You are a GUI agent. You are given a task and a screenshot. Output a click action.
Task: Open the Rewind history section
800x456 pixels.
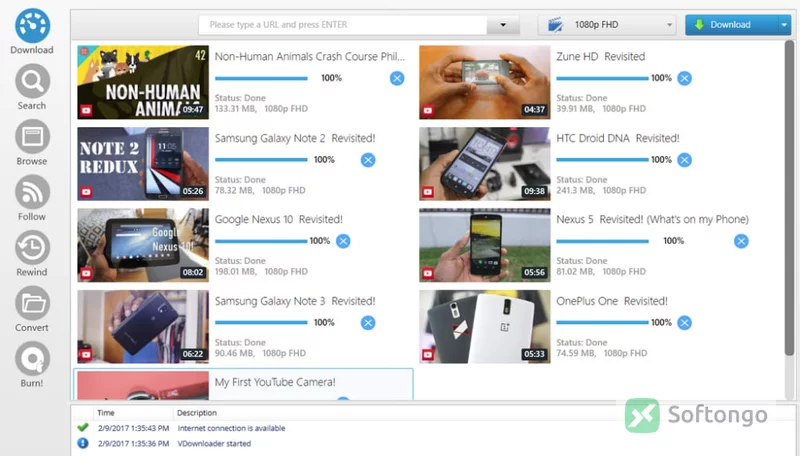pyautogui.click(x=32, y=254)
